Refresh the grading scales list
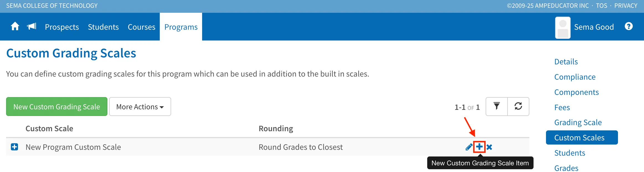The height and width of the screenshot is (172, 644). [518, 106]
